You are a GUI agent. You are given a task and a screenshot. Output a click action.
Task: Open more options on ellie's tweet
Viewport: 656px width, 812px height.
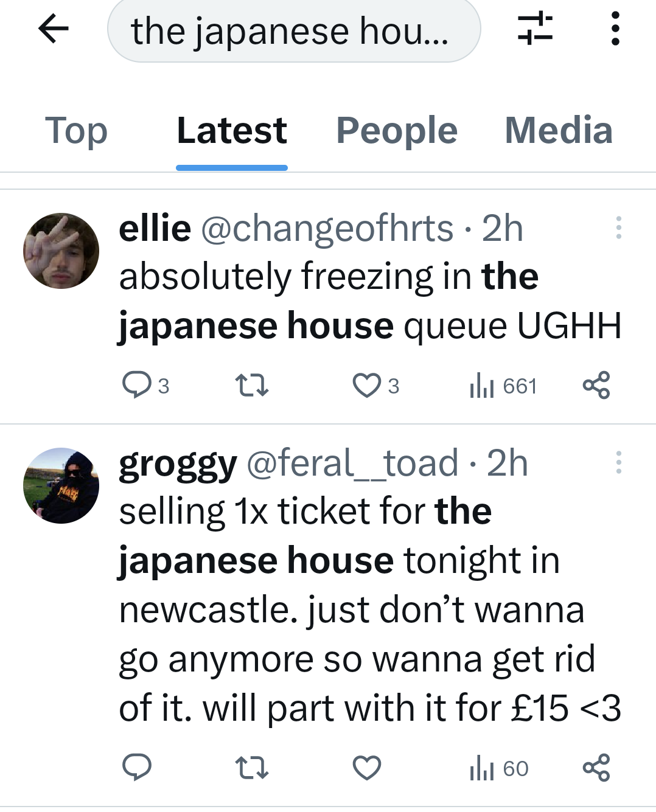(x=618, y=227)
